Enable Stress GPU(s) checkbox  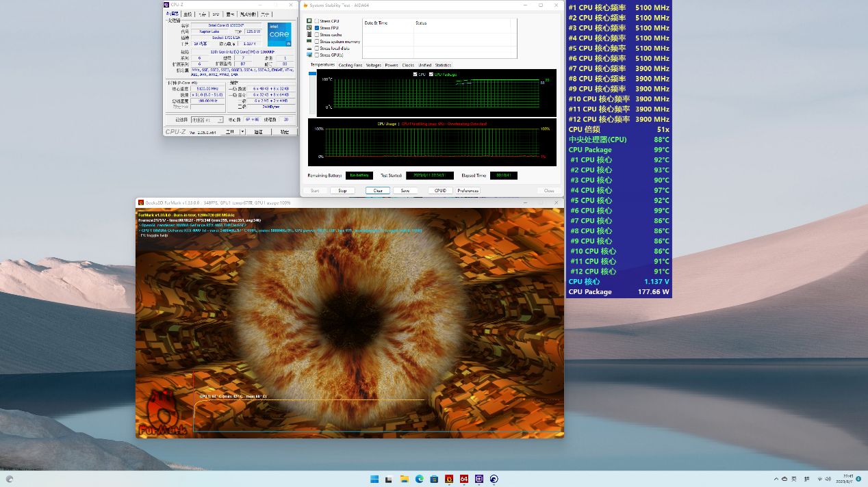(317, 55)
